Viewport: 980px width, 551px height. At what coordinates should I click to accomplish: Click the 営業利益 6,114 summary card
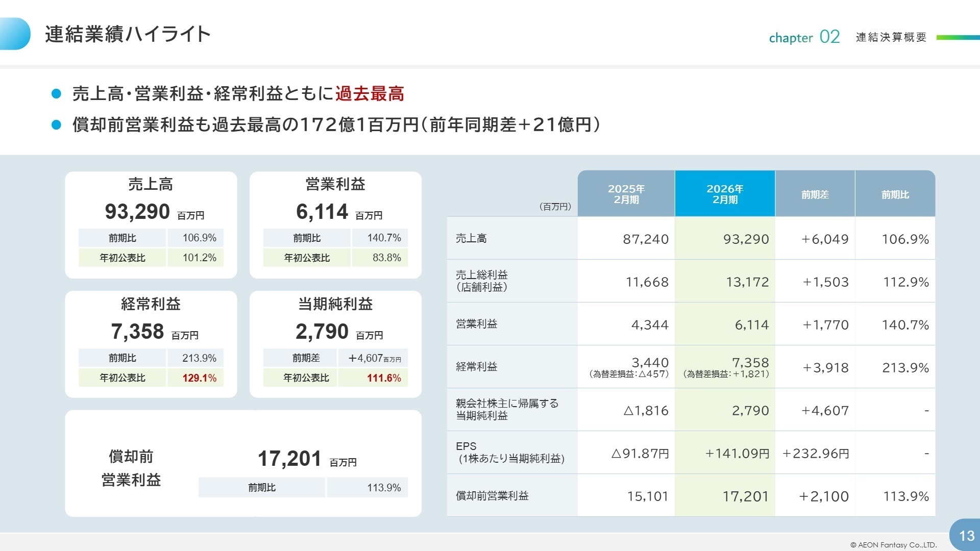coord(335,224)
